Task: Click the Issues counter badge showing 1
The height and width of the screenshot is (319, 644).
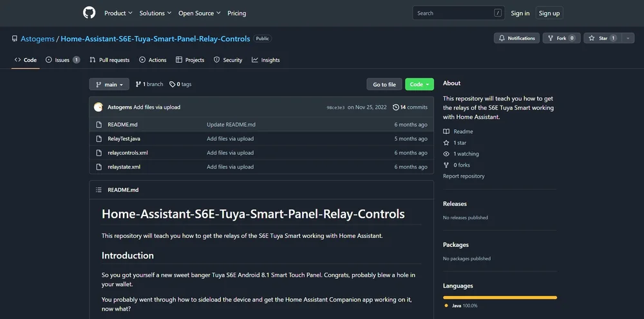Action: pyautogui.click(x=77, y=60)
